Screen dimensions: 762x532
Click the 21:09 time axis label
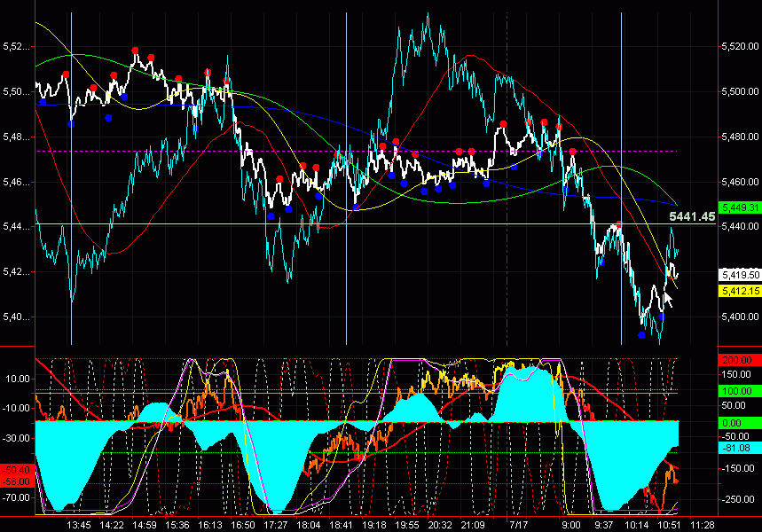pos(473,525)
